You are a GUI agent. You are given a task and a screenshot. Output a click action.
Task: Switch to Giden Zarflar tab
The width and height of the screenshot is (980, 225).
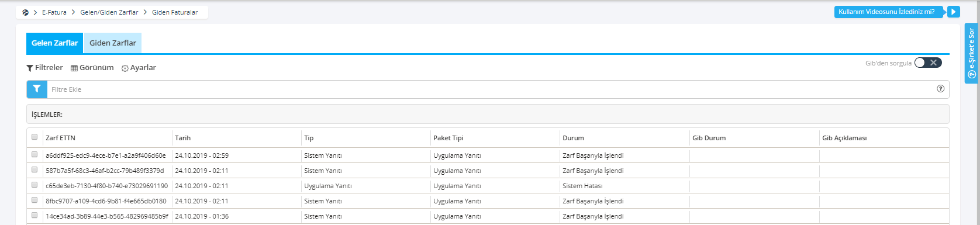(x=113, y=43)
